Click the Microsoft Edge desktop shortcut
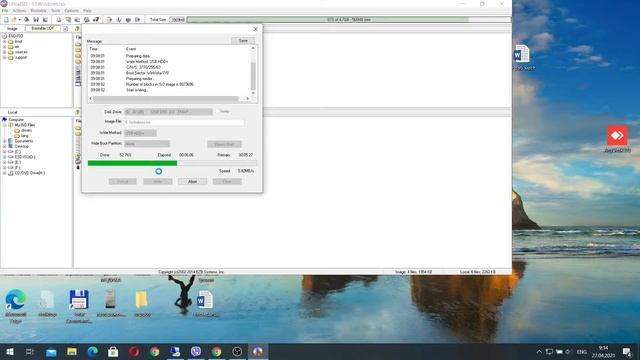The image size is (640, 360). click(x=16, y=305)
